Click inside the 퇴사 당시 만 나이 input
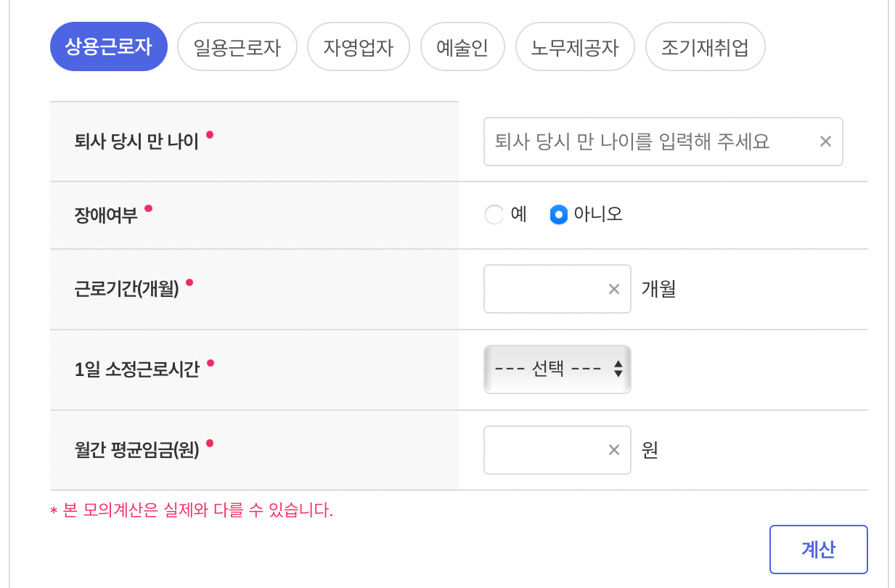This screenshot has height=588, width=895. point(639,142)
